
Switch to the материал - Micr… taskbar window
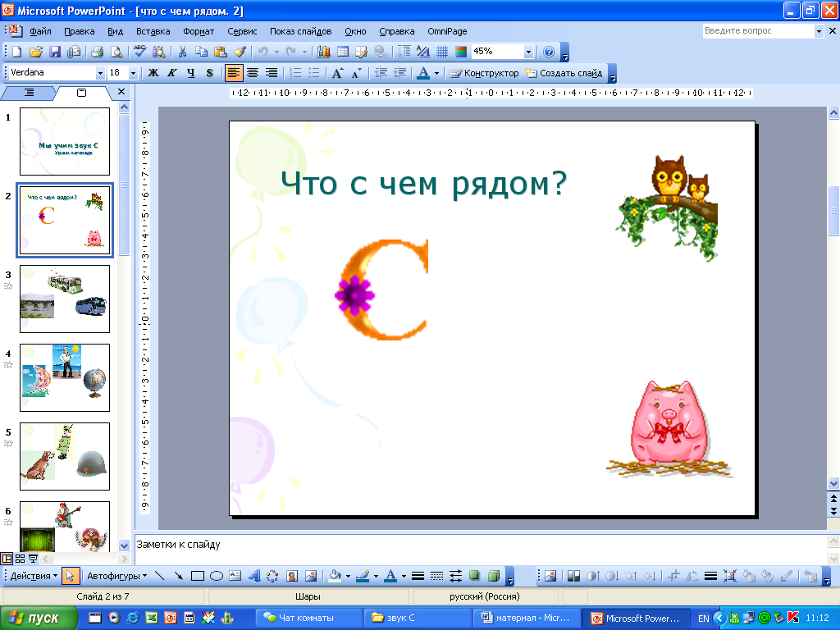click(x=527, y=619)
